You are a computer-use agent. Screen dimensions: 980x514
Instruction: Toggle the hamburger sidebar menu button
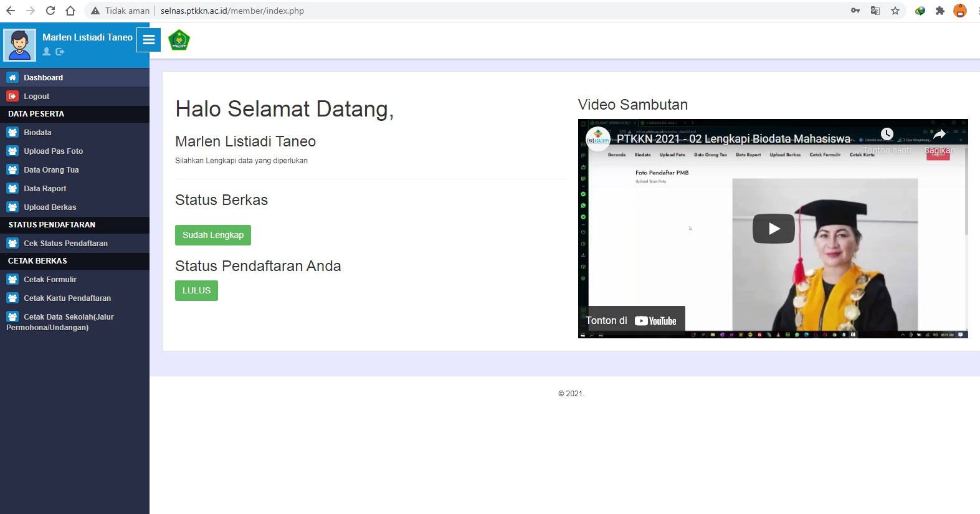click(x=148, y=40)
